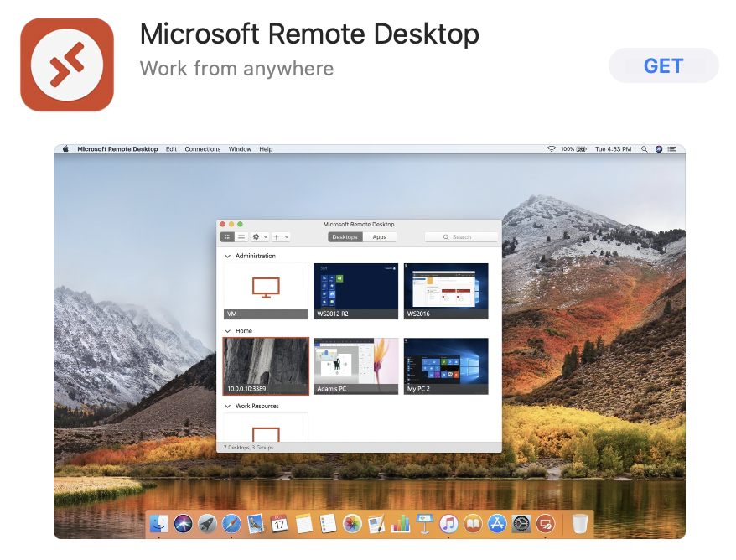
Task: Click the Microsoft Remote Desktop app icon
Action: (x=66, y=65)
